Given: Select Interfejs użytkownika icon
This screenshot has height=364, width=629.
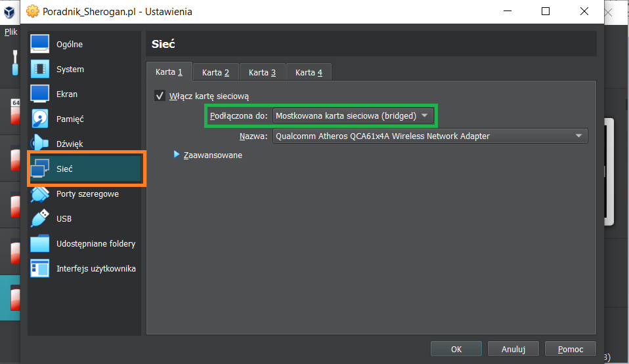Looking at the screenshot, I should (x=40, y=268).
